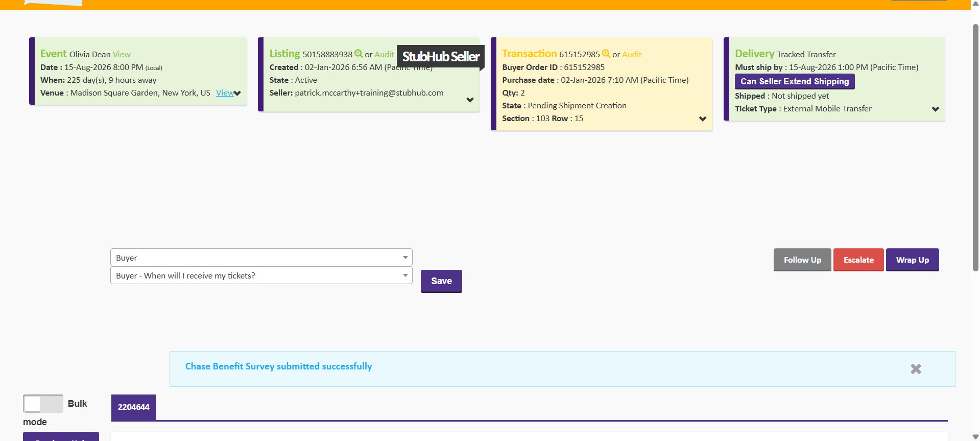Dismiss the Chase Benefit Survey notification
This screenshot has width=980, height=441.
[x=916, y=369]
